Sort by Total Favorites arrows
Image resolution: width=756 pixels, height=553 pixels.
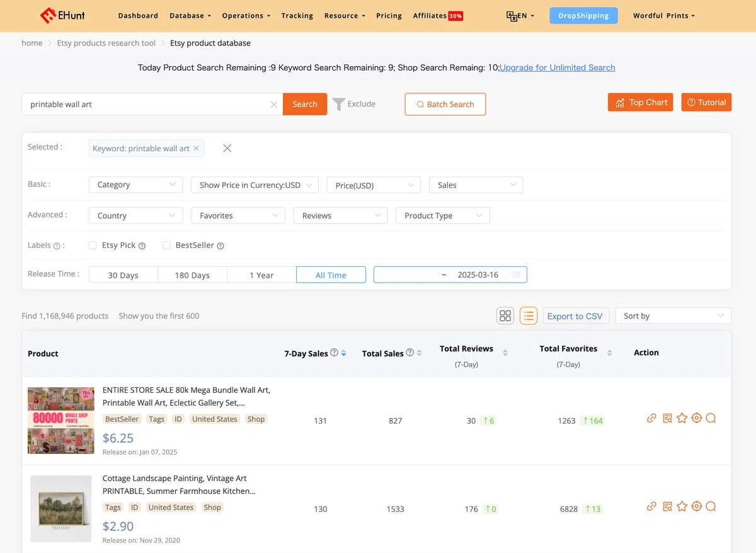[609, 353]
